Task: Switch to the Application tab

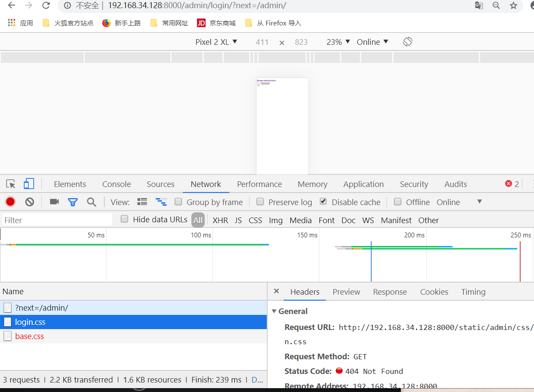Action: point(363,184)
